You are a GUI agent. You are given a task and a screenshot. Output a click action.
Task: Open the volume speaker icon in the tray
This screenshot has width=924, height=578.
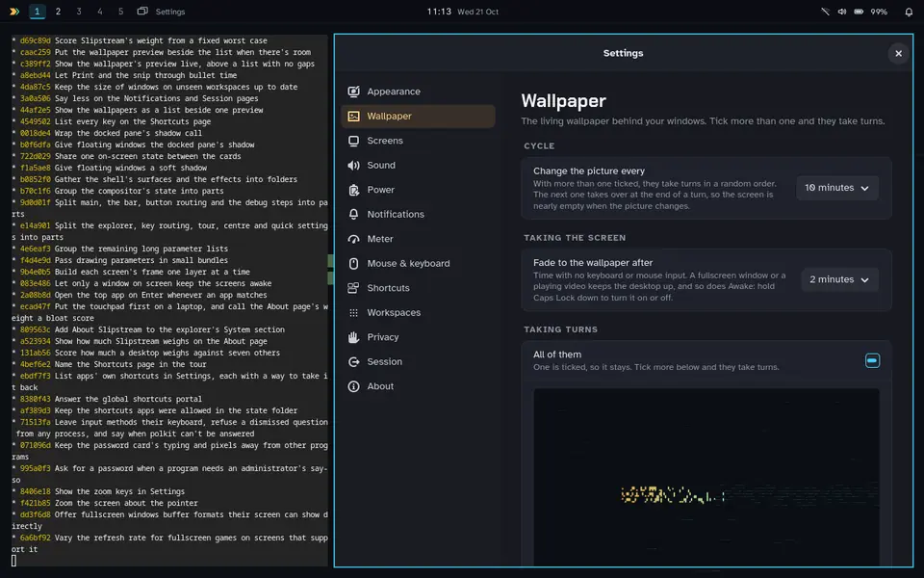842,12
